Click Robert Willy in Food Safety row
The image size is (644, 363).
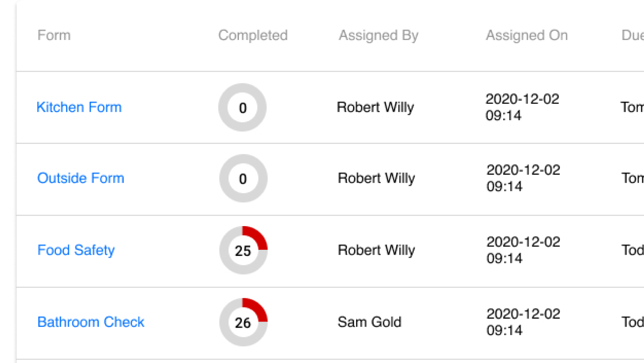376,250
